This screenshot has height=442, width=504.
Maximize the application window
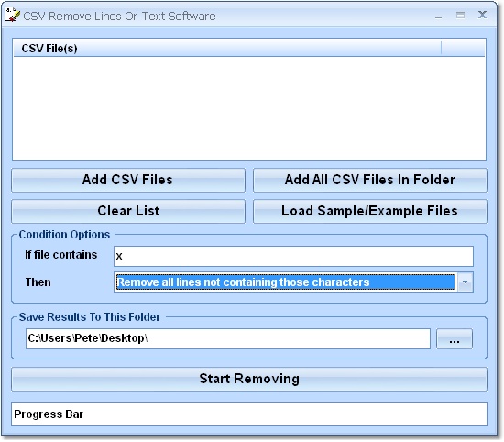460,15
